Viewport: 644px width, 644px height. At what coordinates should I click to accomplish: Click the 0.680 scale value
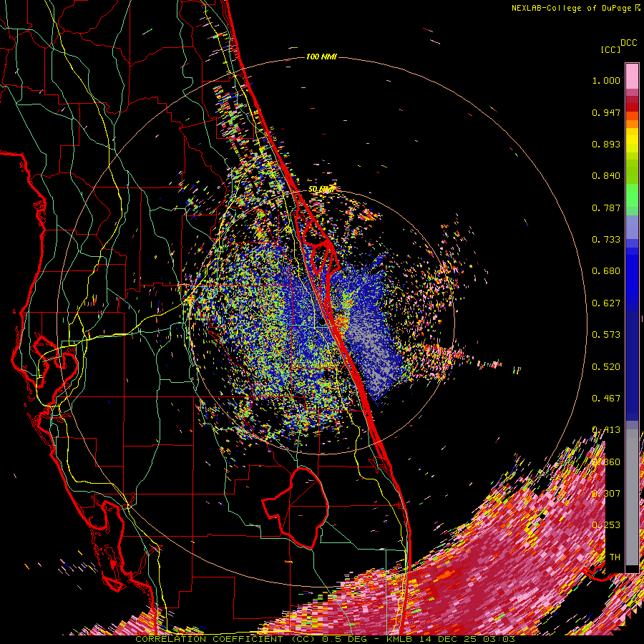point(606,271)
